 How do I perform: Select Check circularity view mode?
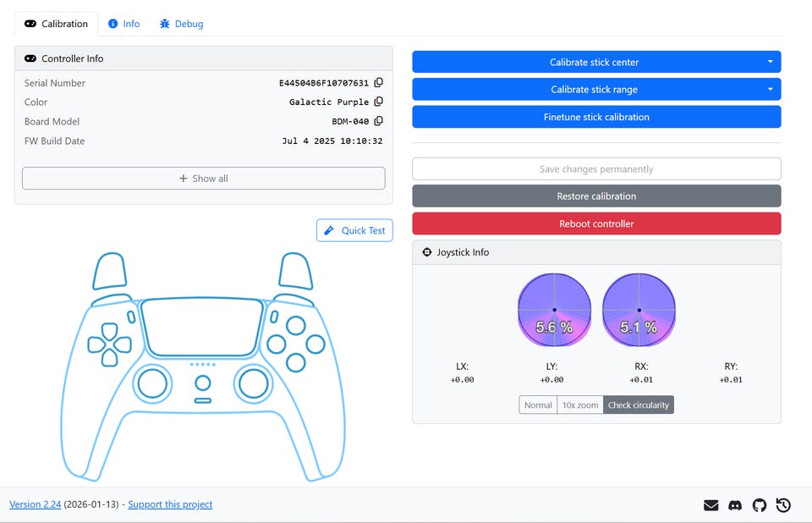coord(639,405)
